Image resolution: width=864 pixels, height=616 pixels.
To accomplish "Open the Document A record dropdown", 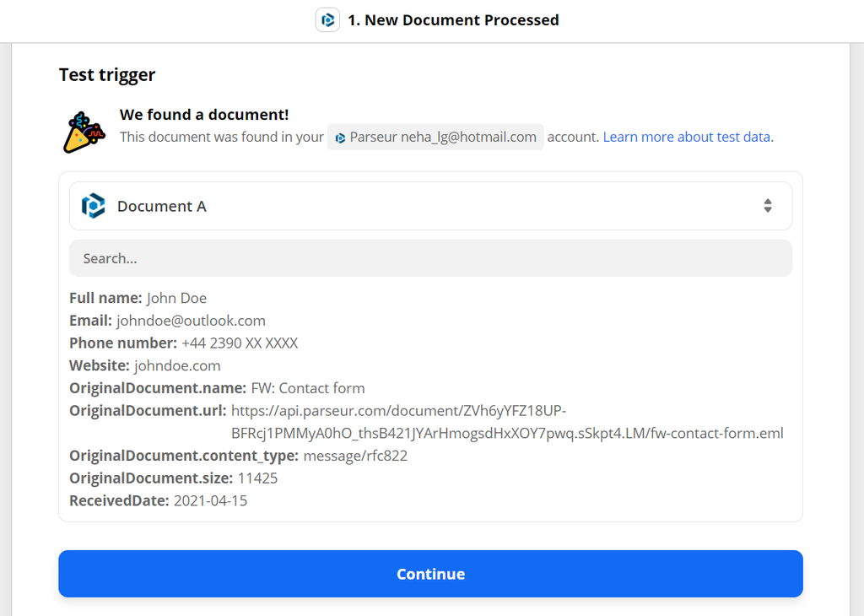I will [430, 205].
